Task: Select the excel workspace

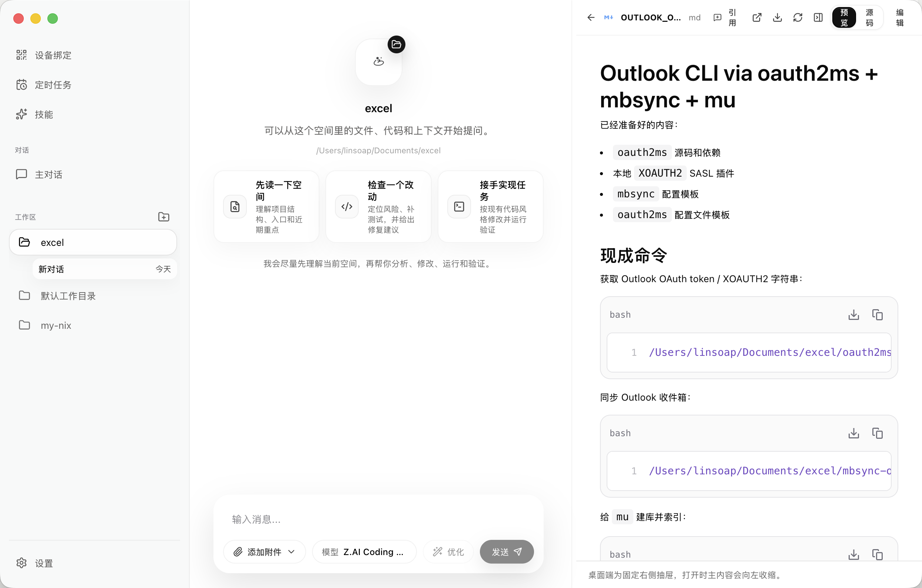Action: 93,242
